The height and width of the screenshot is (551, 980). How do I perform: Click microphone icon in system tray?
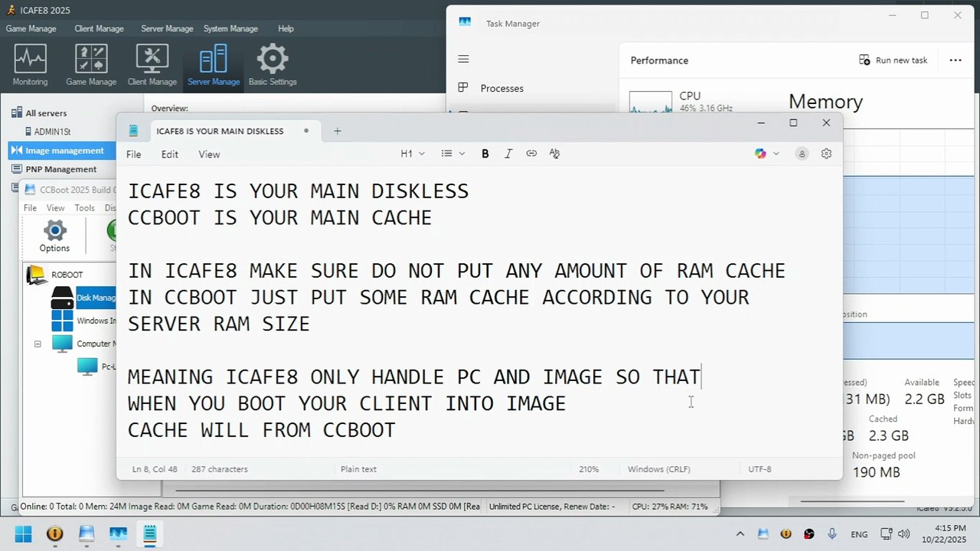point(832,534)
